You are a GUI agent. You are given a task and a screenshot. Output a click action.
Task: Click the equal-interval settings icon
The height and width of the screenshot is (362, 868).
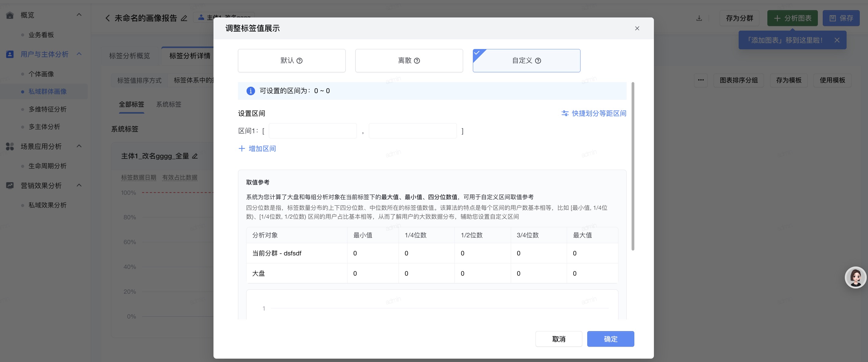tap(565, 113)
